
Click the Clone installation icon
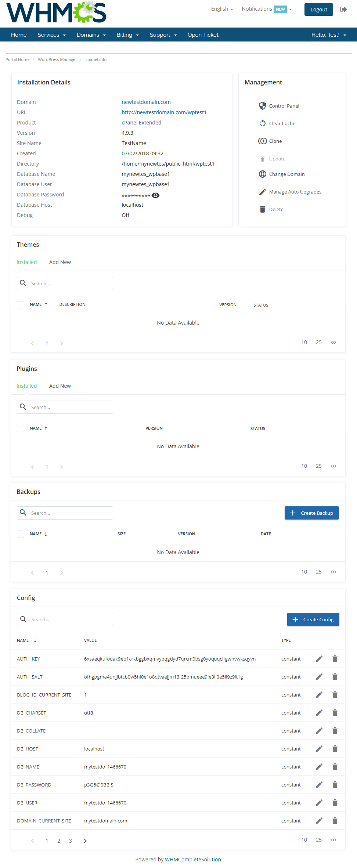(262, 141)
